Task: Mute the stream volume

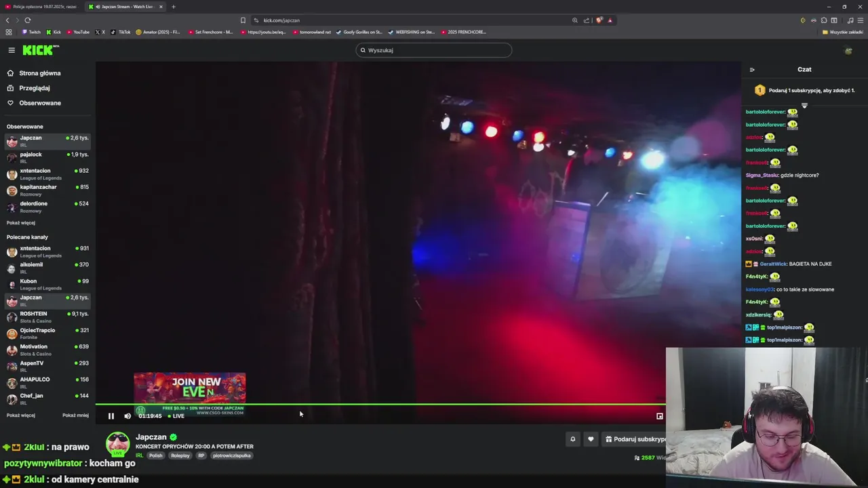Action: pyautogui.click(x=127, y=416)
